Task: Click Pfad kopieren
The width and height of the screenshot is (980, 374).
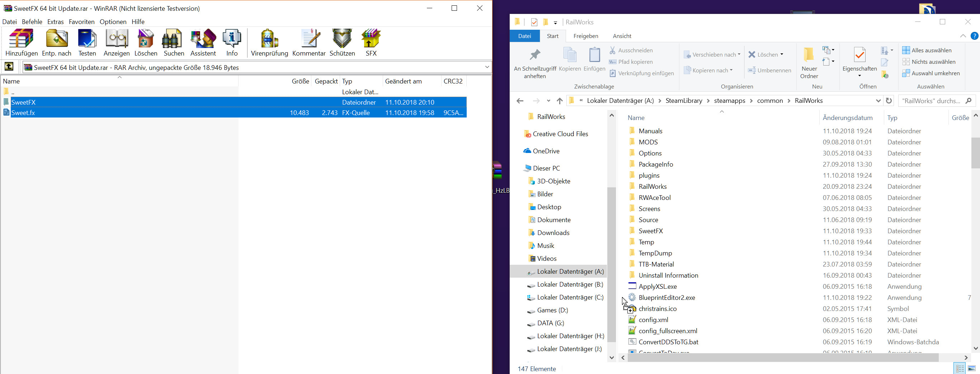Action: point(631,62)
